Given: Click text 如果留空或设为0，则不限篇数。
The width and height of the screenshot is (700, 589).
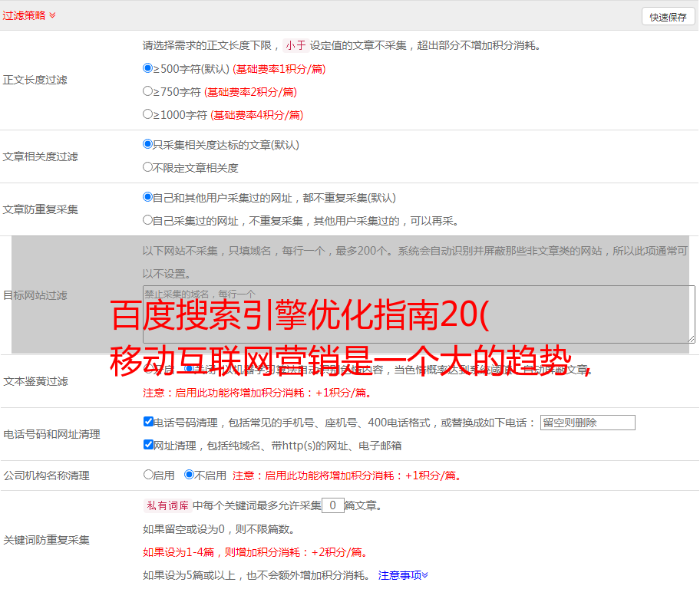Looking at the screenshot, I should tap(219, 529).
